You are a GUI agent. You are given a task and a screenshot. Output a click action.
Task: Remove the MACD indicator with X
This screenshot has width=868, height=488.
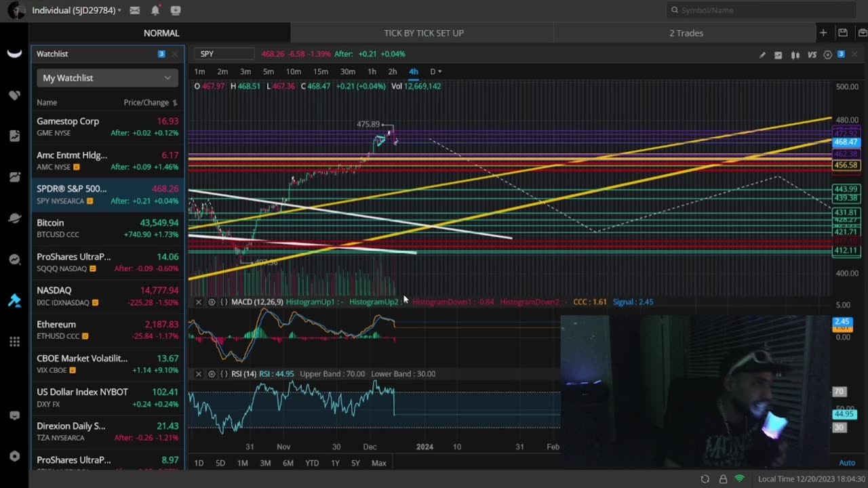coord(199,302)
